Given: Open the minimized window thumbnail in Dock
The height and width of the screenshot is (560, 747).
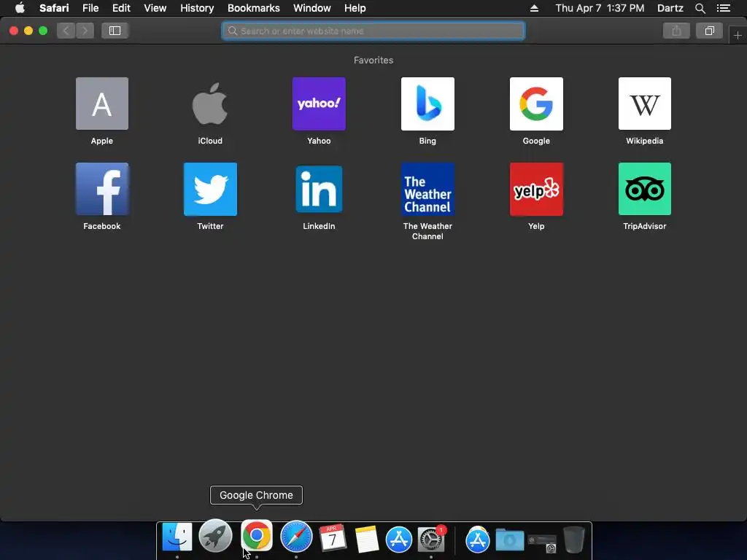Looking at the screenshot, I should 543,542.
